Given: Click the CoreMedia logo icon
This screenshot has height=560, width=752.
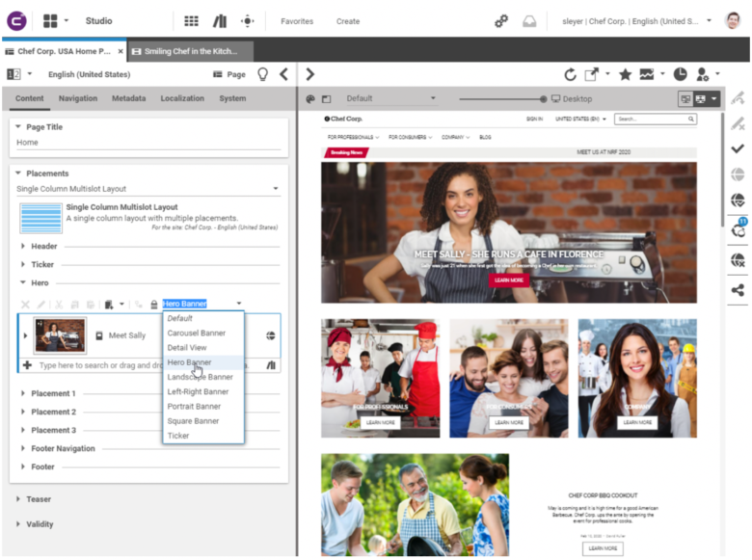Looking at the screenshot, I should point(16,21).
